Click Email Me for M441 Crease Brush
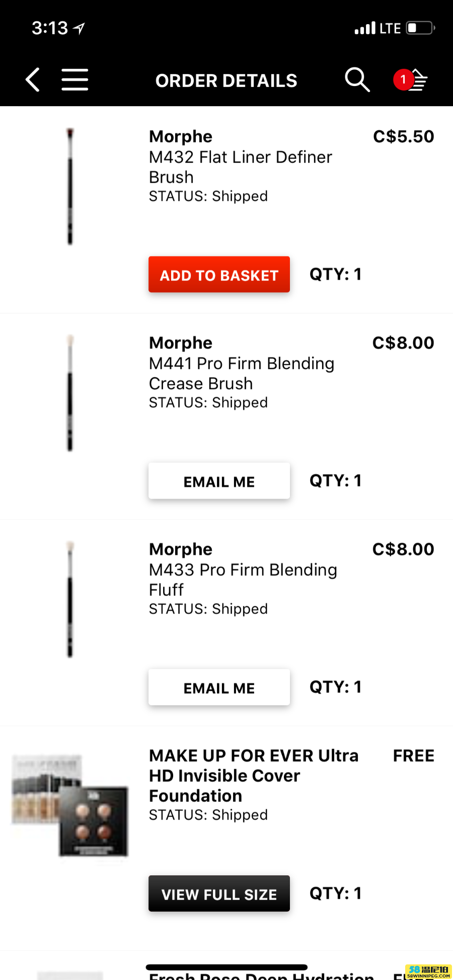Screen dimensions: 453x980 tap(219, 481)
